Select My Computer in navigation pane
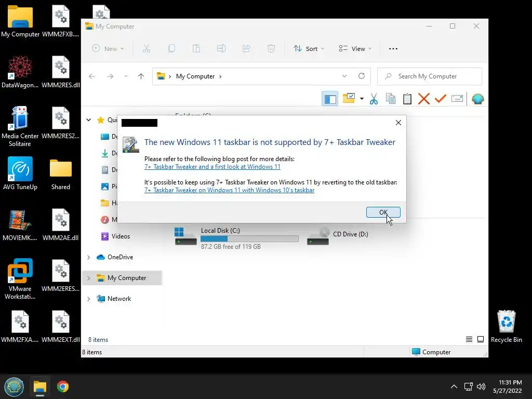Viewport: 532px width, 399px height. (x=127, y=278)
